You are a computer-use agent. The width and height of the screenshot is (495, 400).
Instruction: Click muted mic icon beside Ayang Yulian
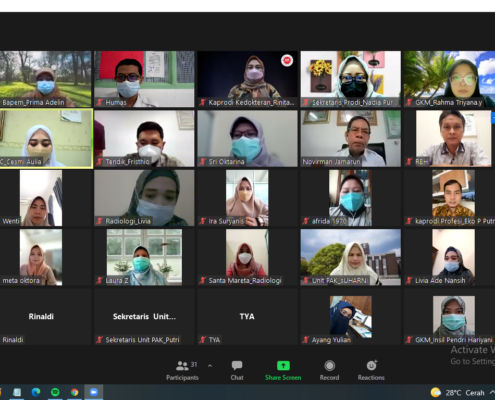306,340
